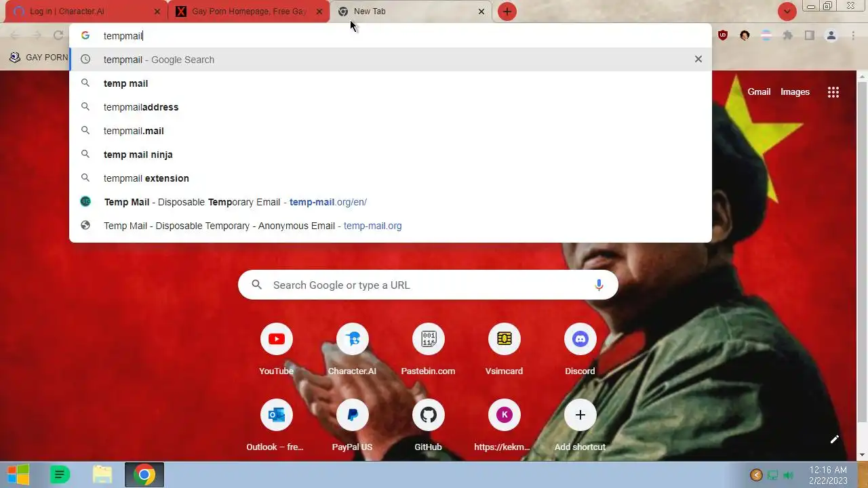The width and height of the screenshot is (868, 488).
Task: Open the GitHub shortcut
Action: (428, 426)
